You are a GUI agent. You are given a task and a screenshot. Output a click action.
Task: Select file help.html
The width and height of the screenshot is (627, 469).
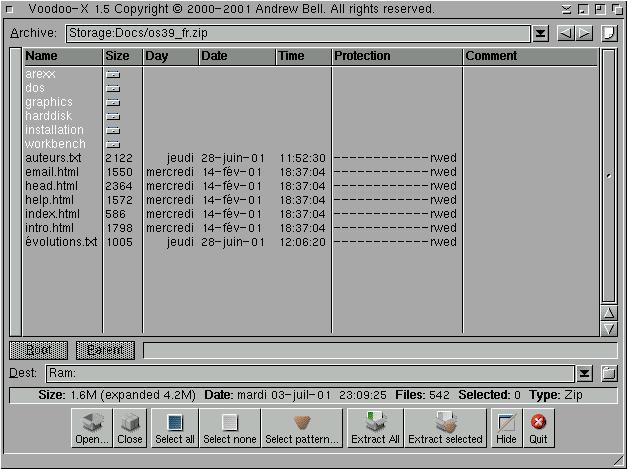point(49,200)
